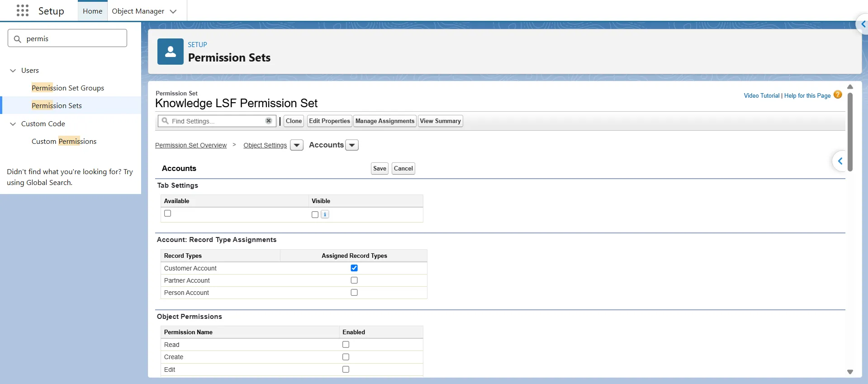868x384 pixels.
Task: Open the Object Manager tab
Action: pos(138,11)
